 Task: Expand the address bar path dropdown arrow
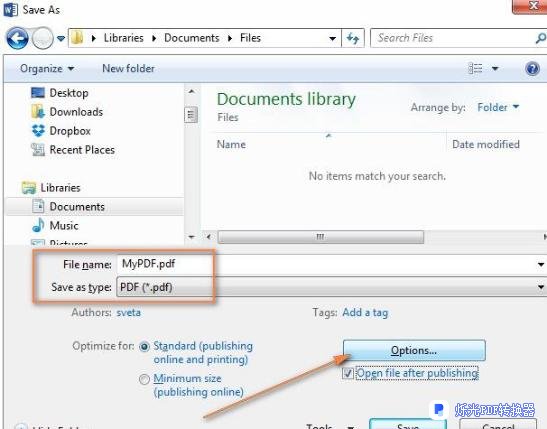point(332,38)
